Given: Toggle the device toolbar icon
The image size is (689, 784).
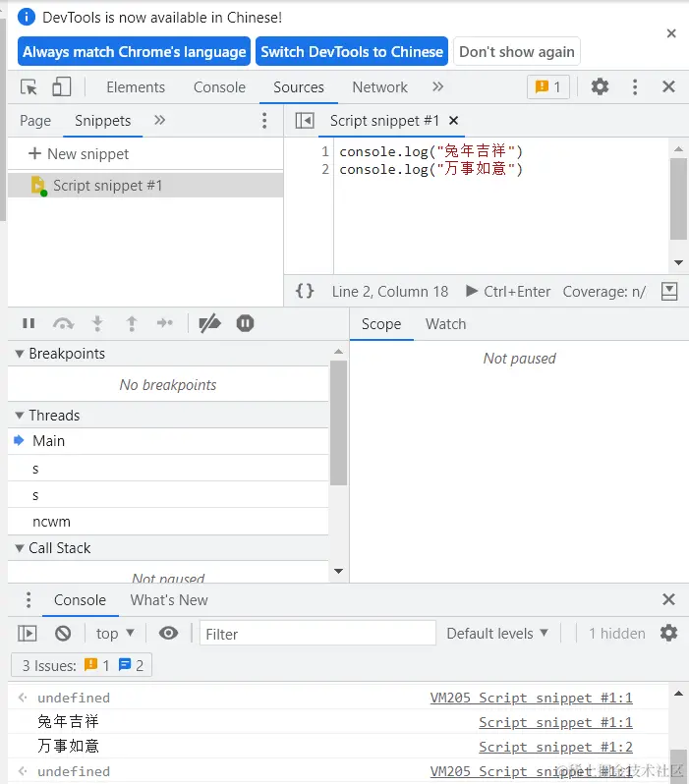Looking at the screenshot, I should point(61,87).
